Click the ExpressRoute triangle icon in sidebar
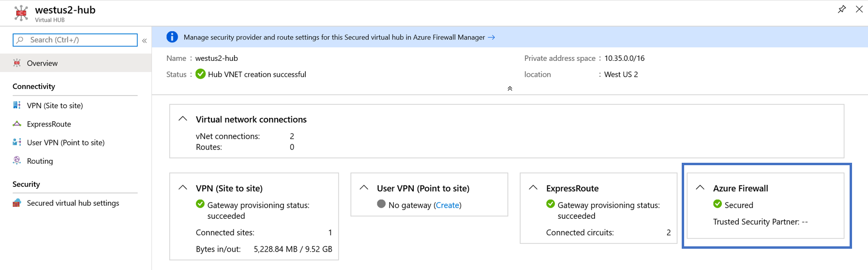 [x=17, y=124]
